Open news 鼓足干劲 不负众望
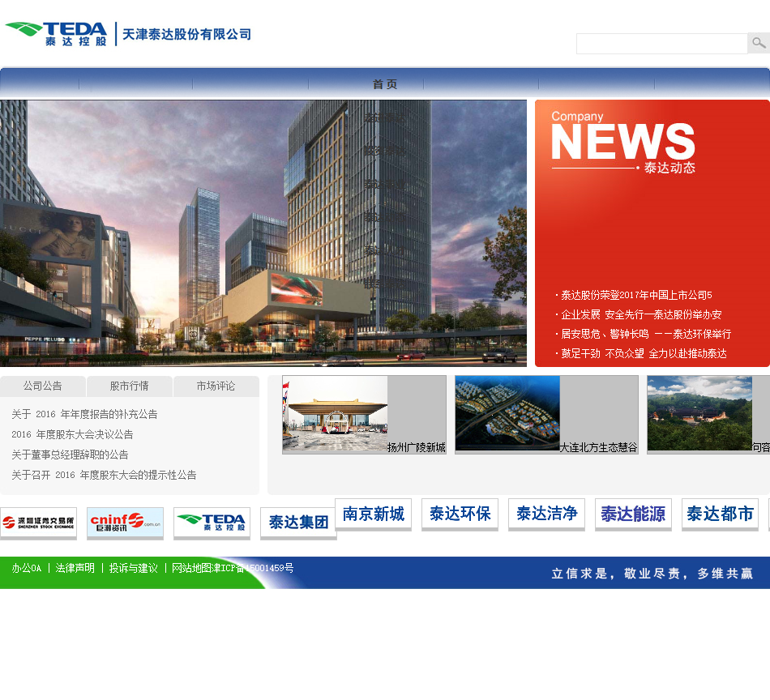This screenshot has height=700, width=770. pos(644,353)
